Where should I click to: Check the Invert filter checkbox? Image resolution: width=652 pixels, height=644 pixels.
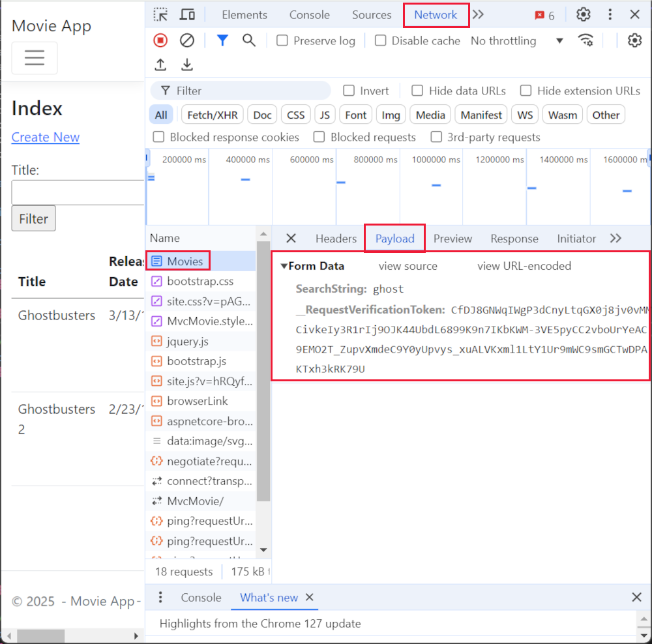[349, 91]
